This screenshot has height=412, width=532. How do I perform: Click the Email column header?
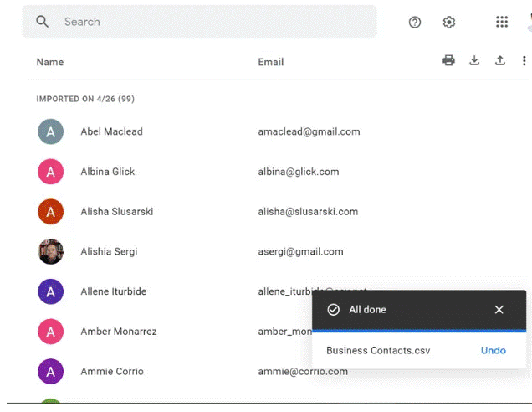point(270,62)
